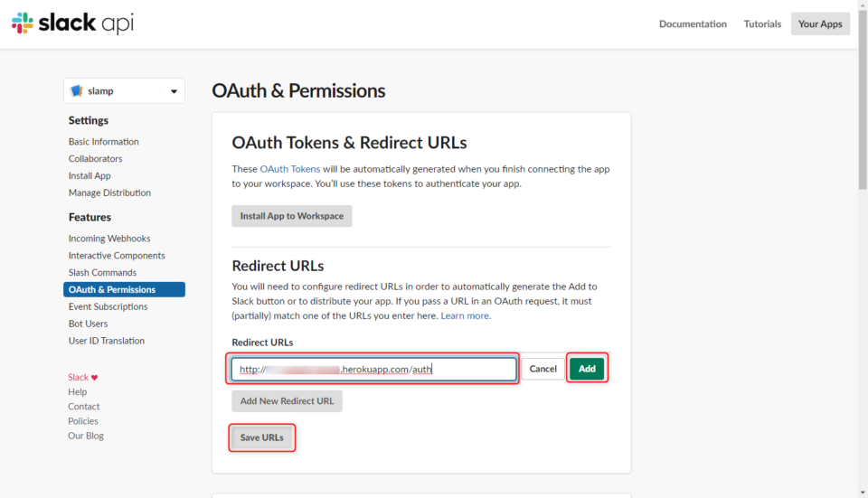Viewport: 868px width, 498px height.
Task: Open Event Subscriptions in sidebar
Action: pos(108,306)
